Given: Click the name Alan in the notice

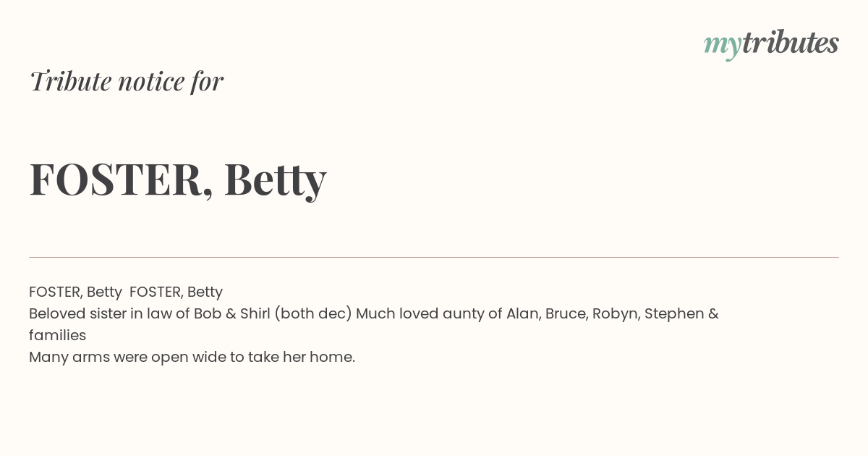Looking at the screenshot, I should tap(522, 313).
